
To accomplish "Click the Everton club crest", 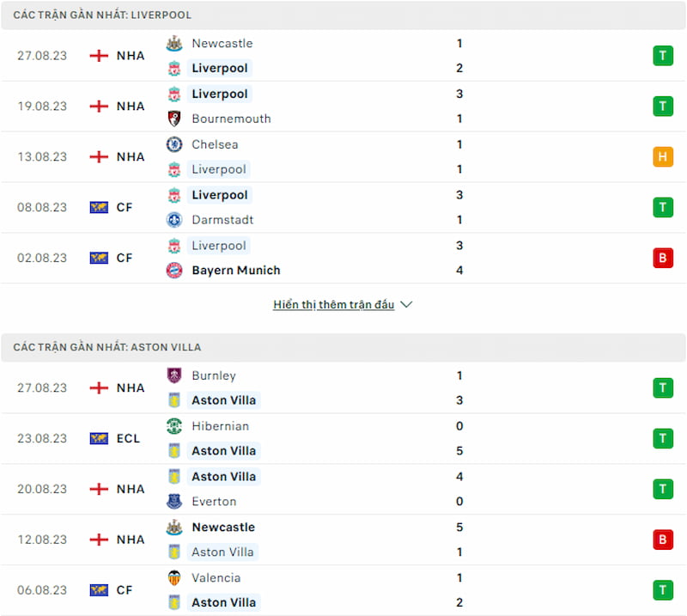I will [x=174, y=502].
